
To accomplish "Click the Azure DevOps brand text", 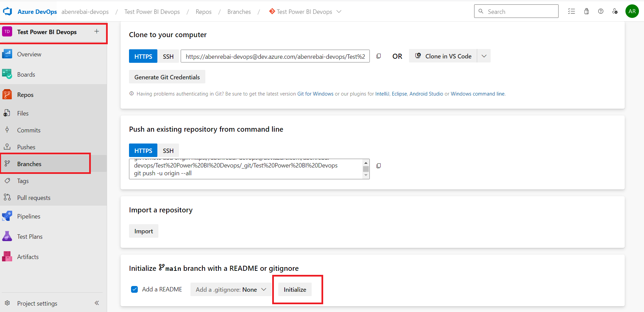I will pos(37,12).
